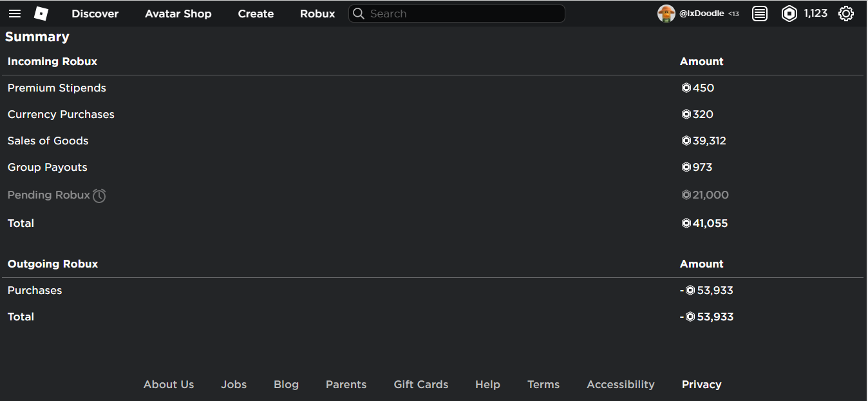Open the Privacy footer link
This screenshot has width=868, height=401.
point(701,384)
